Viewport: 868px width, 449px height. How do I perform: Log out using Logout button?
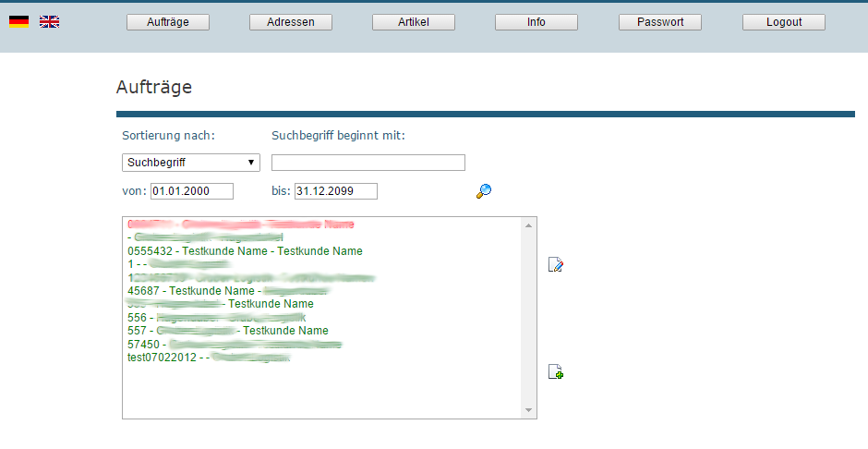coord(783,22)
